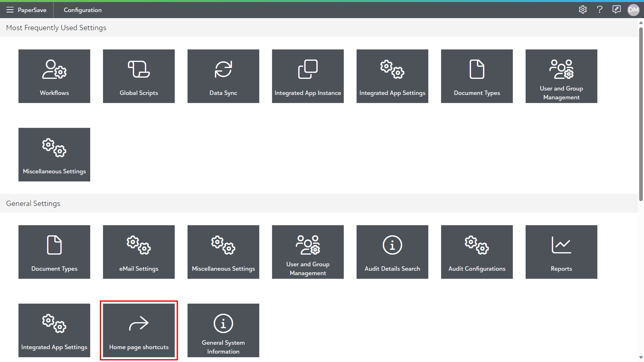
Task: Open the General System Information tile
Action: coord(223,330)
